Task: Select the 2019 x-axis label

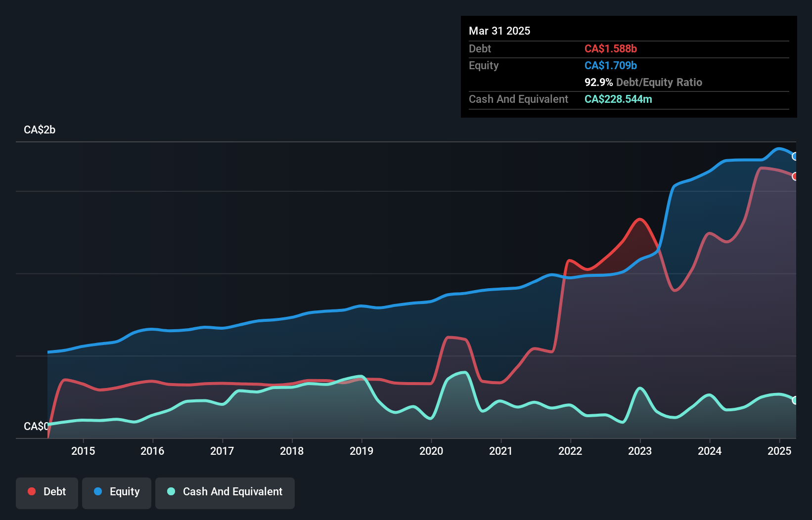Action: (361, 451)
